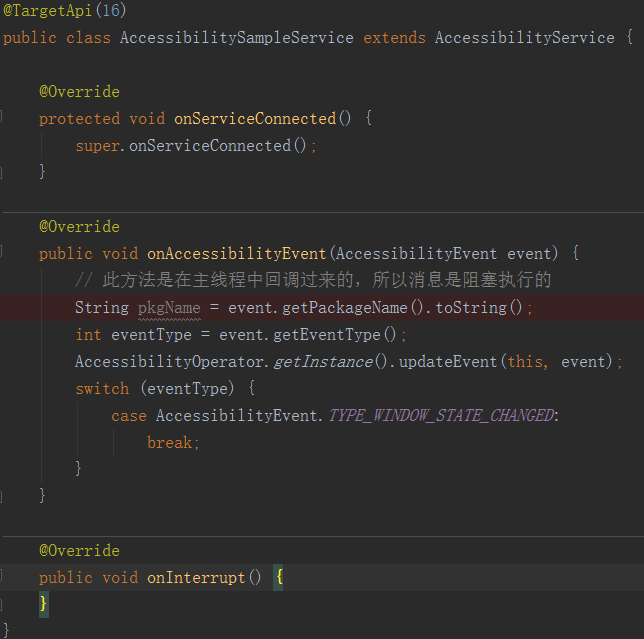Click the AccessibilityOperator class reference
The height and width of the screenshot is (639, 644).
point(169,362)
